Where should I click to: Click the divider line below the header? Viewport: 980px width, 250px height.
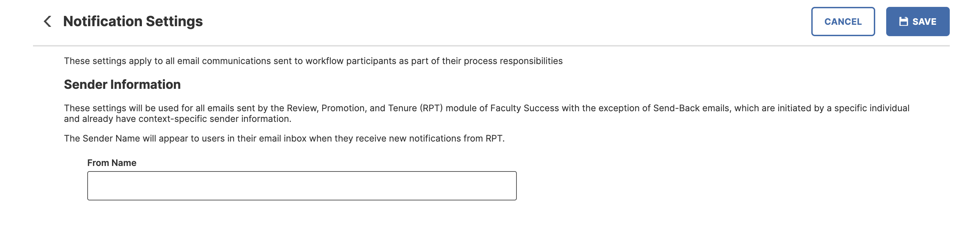coord(491,46)
